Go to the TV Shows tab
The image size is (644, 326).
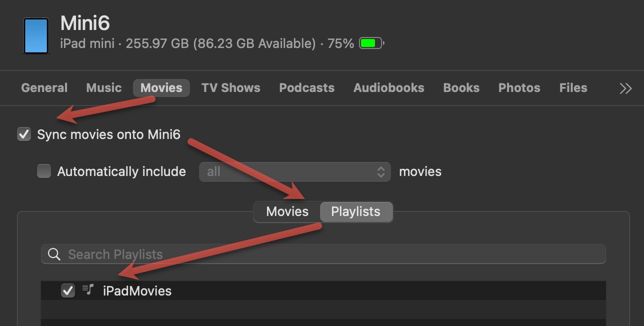point(231,88)
